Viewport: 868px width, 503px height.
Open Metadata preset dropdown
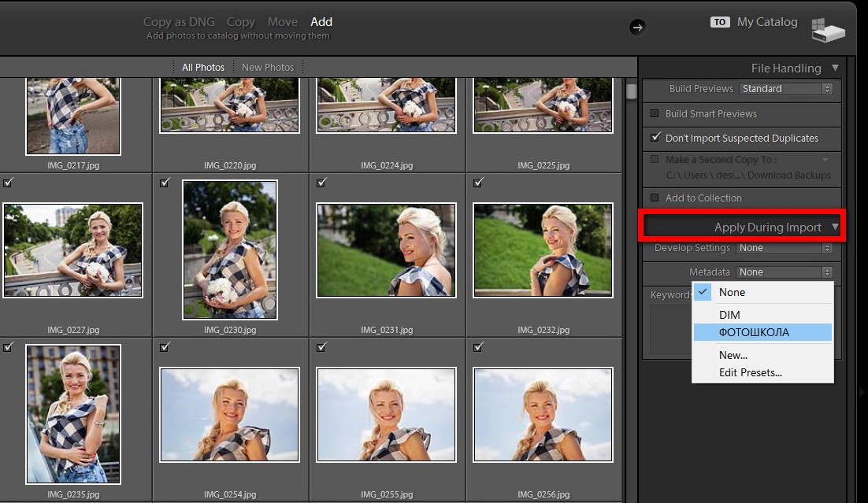pyautogui.click(x=785, y=272)
